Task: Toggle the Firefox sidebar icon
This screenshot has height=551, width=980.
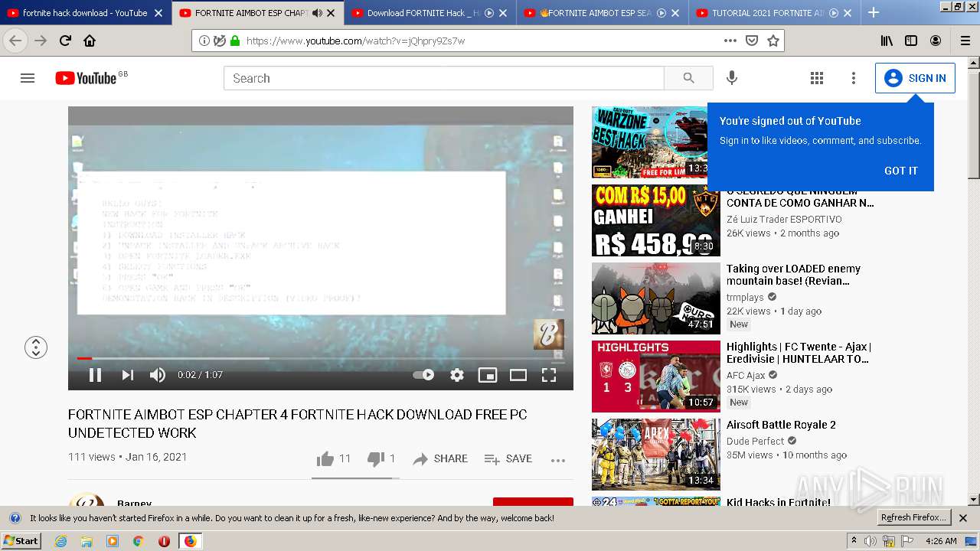Action: point(911,41)
